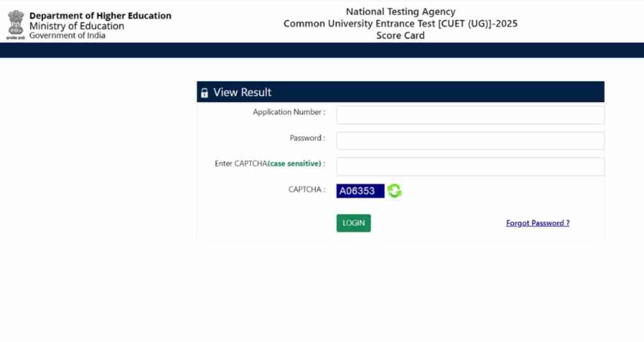Click the "CAPTCHA :" label text

(307, 190)
